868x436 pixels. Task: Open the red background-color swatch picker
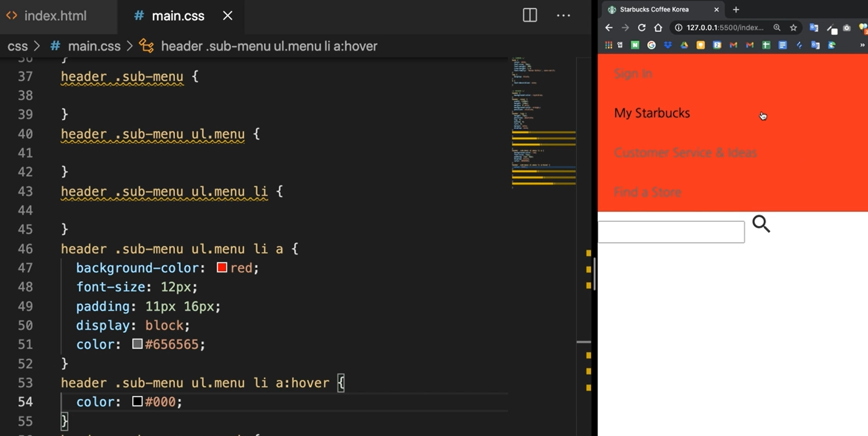point(222,268)
